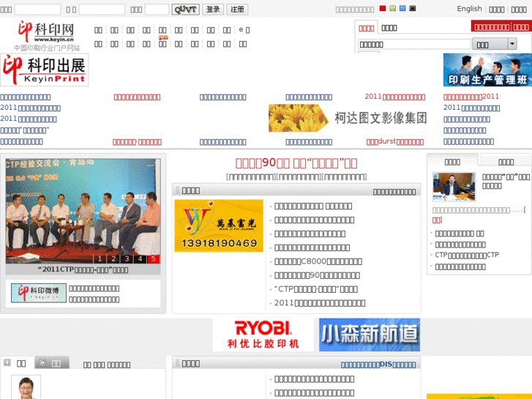Show slide 4 in the photo slideshow
The width and height of the screenshot is (532, 399).
140,258
